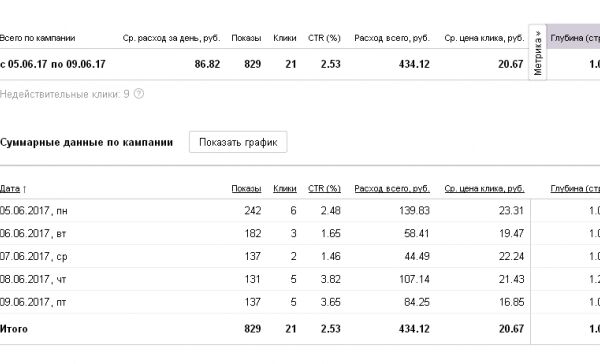Click the highlighted Глубина summary header
Screen dimensions: 600x364
point(574,38)
